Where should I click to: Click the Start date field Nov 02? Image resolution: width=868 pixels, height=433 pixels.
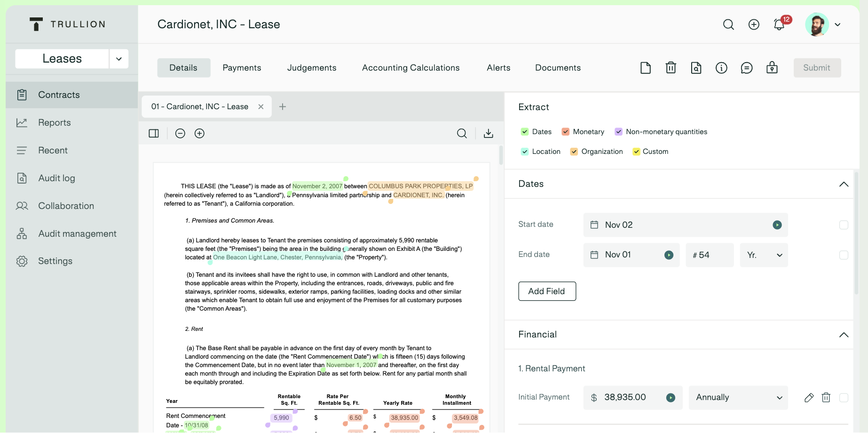pyautogui.click(x=686, y=225)
